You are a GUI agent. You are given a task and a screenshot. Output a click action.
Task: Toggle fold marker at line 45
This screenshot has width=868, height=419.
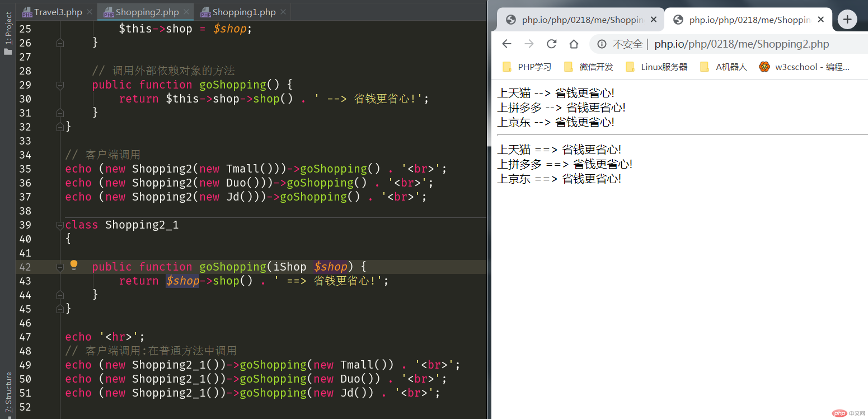tap(60, 309)
